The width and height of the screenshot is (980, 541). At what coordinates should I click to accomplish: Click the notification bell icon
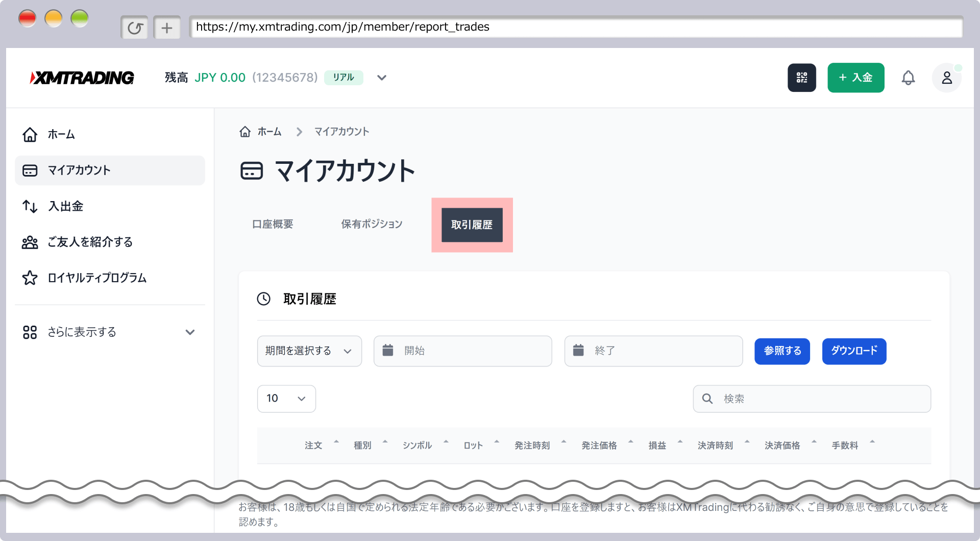909,78
